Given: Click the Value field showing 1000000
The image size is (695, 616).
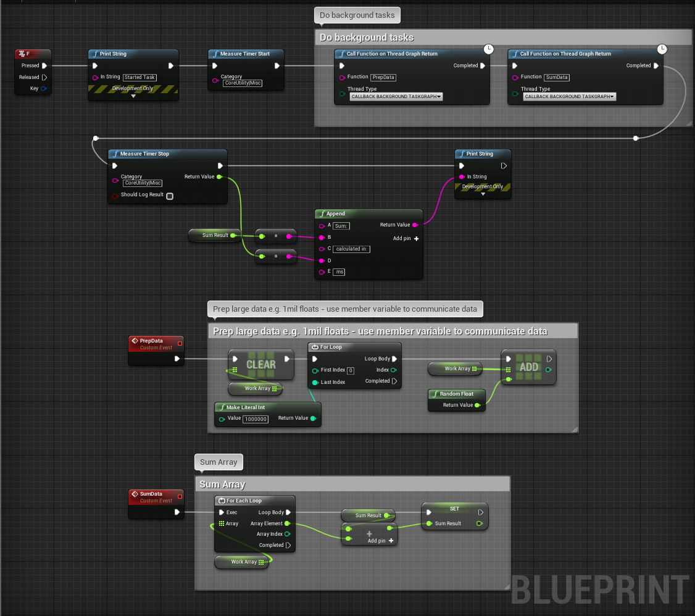Looking at the screenshot, I should [x=254, y=419].
